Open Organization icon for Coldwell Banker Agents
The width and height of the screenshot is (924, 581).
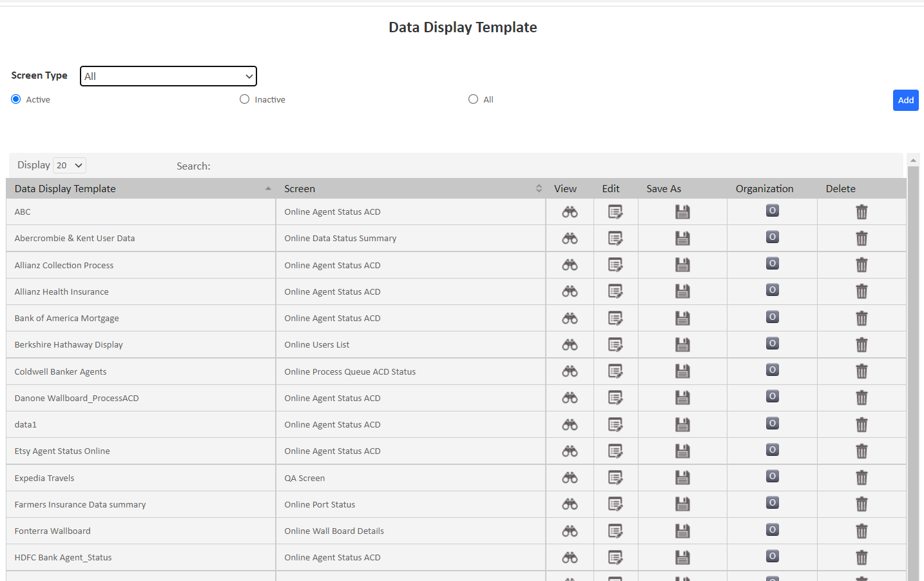pyautogui.click(x=772, y=369)
